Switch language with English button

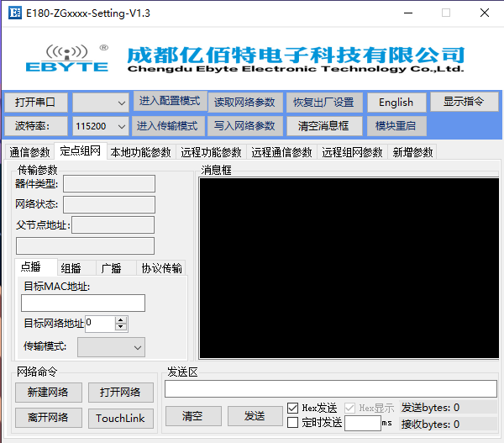(x=396, y=103)
